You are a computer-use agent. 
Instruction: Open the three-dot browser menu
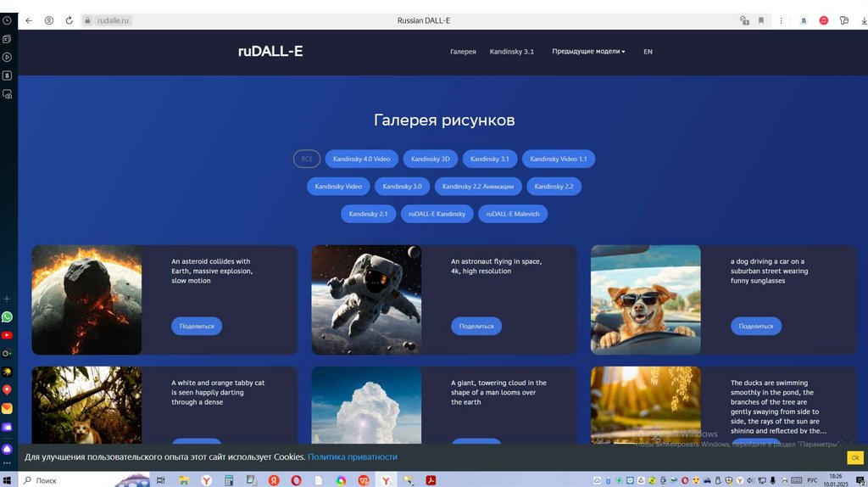(x=781, y=20)
